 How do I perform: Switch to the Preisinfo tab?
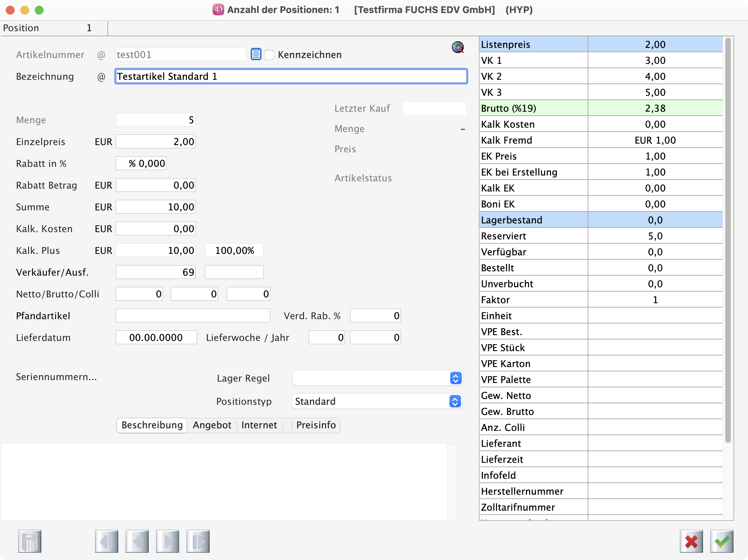[x=316, y=425]
